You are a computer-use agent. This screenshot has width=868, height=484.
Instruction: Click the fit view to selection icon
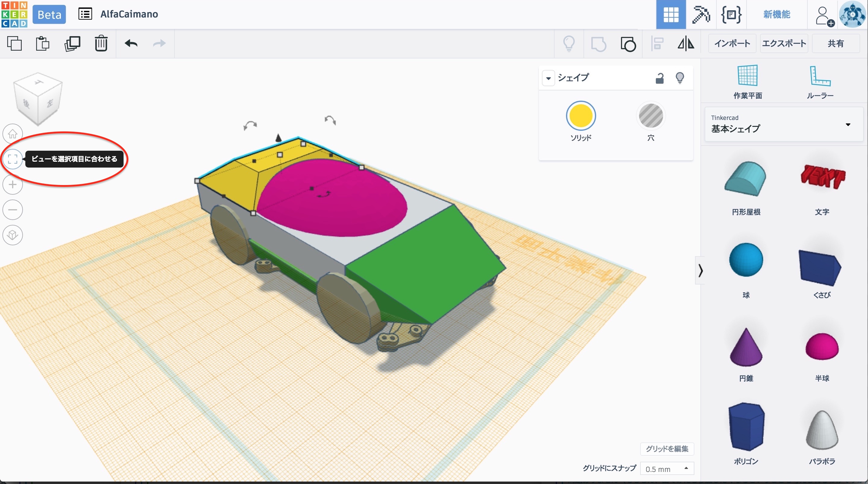point(13,159)
